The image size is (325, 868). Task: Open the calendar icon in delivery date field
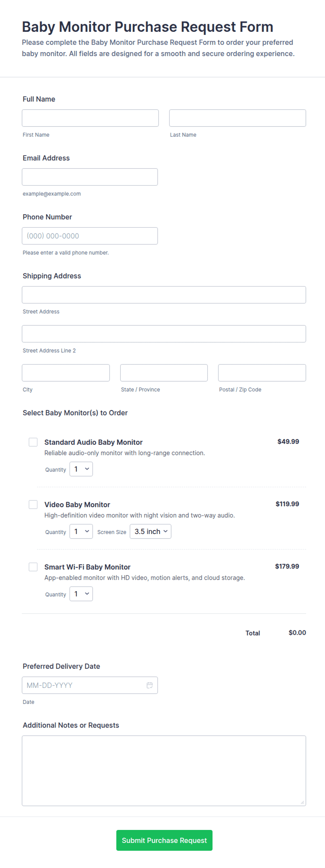point(150,685)
